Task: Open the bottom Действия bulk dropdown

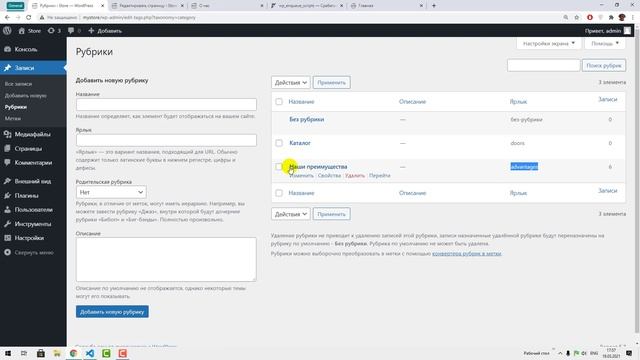Action: coord(291,214)
